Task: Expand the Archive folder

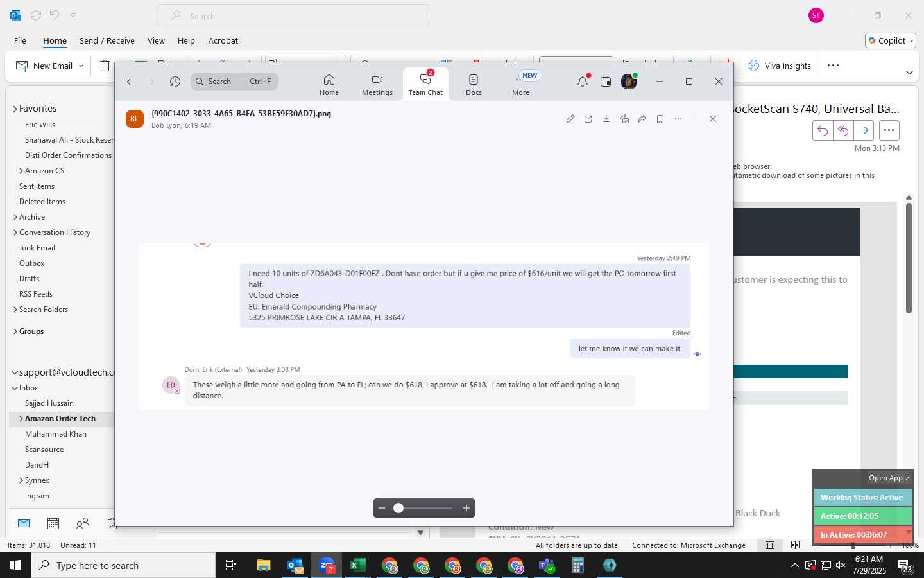Action: tap(15, 217)
